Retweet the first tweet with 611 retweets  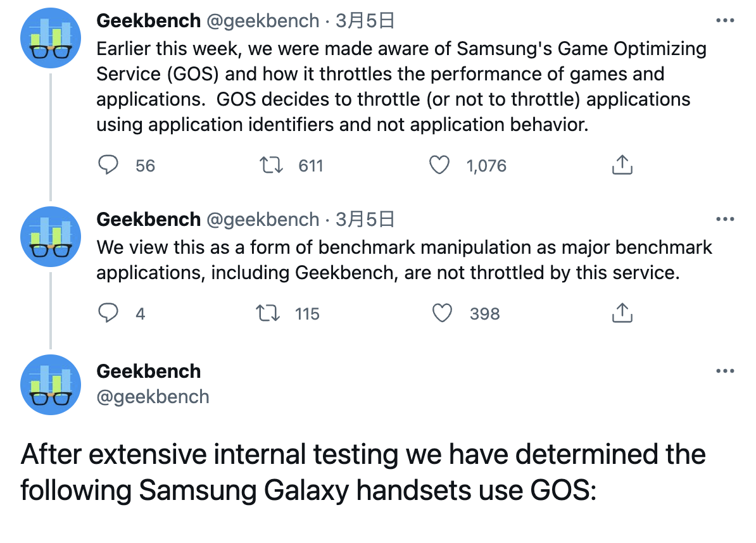271,165
